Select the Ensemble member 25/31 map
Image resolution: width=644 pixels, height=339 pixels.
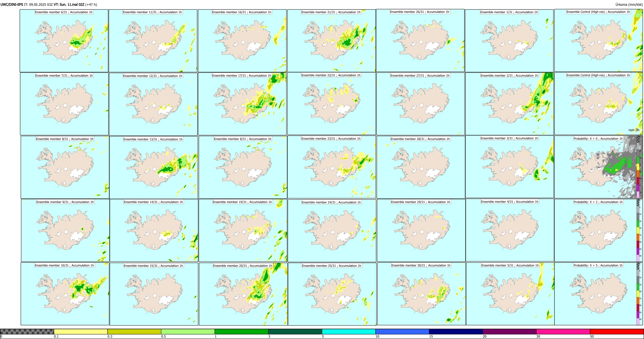(x=332, y=294)
